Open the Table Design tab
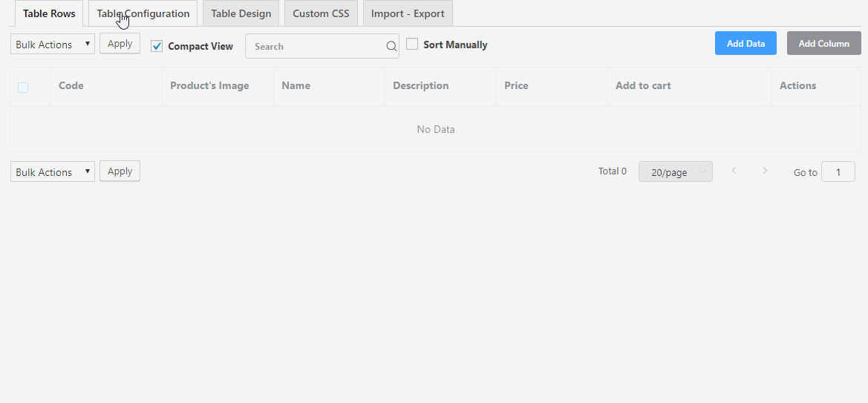 [x=241, y=14]
